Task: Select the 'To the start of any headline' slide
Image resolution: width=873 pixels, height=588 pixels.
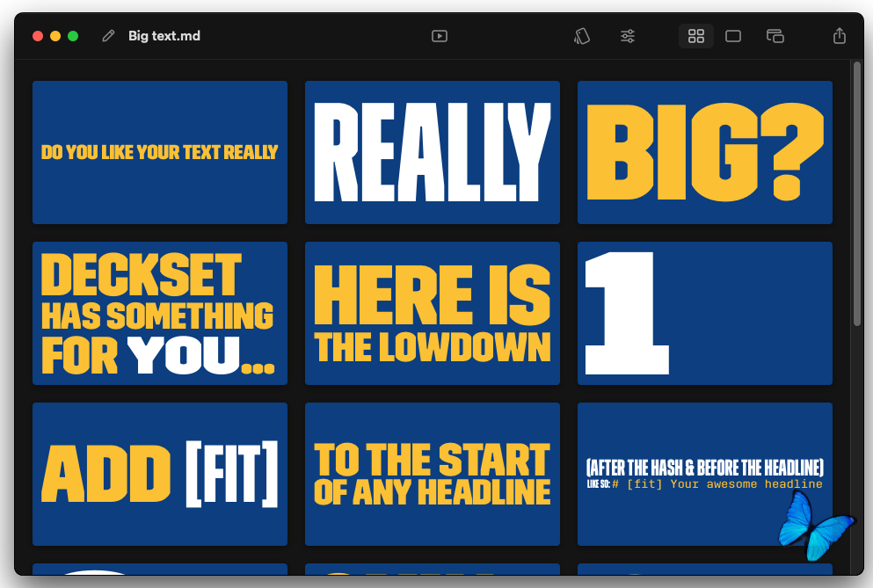Action: [x=433, y=474]
